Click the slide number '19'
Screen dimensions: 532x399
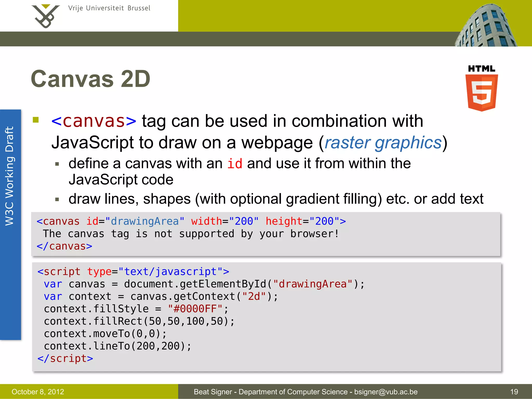click(x=514, y=392)
